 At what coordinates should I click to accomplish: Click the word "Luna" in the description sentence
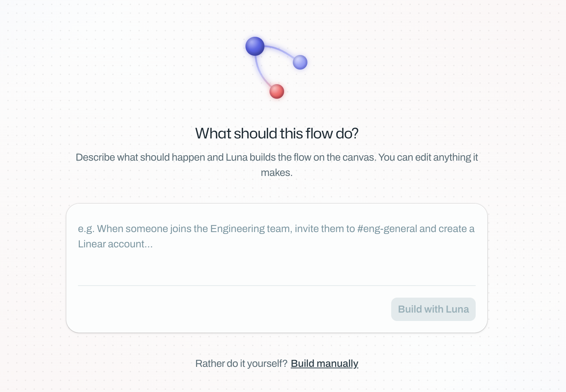point(237,157)
